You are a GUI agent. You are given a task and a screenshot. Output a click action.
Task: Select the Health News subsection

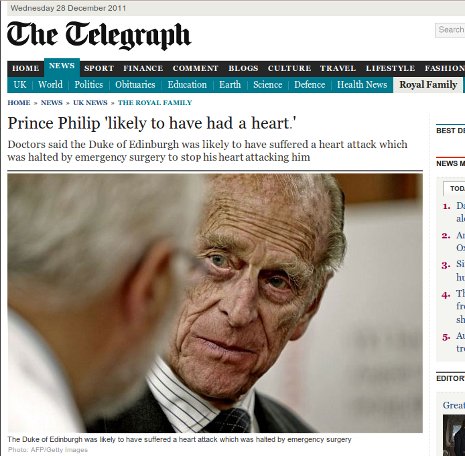pyautogui.click(x=362, y=85)
